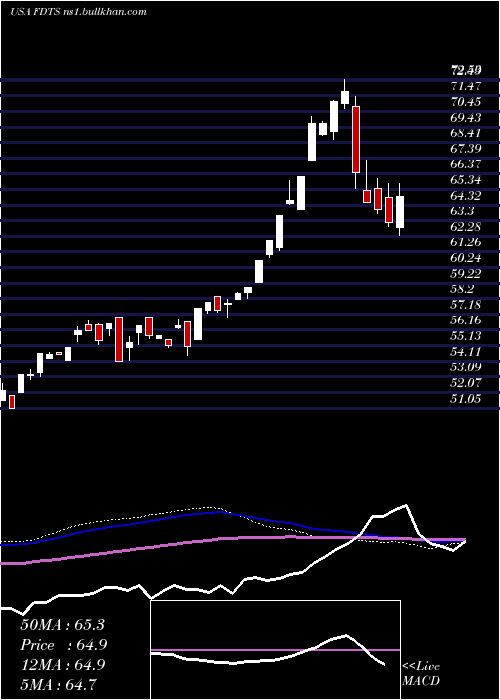Select the 68.41 price level label
The height and width of the screenshot is (700, 500).
(466, 133)
